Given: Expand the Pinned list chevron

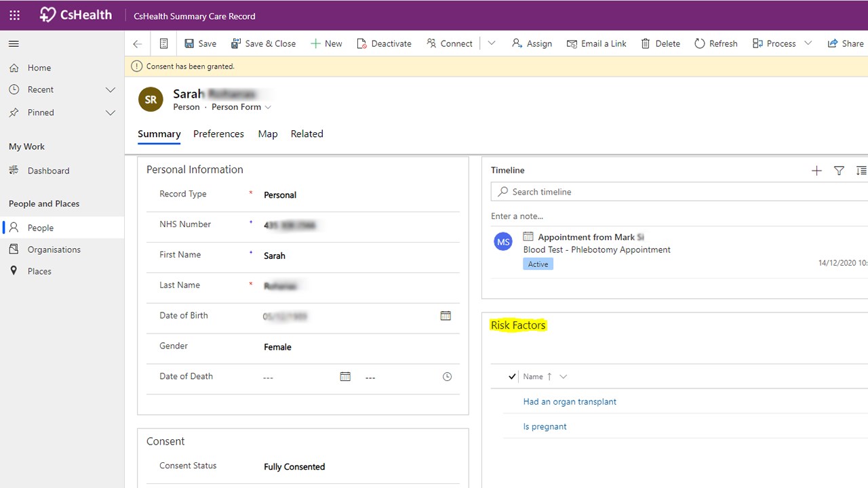Looking at the screenshot, I should (111, 113).
